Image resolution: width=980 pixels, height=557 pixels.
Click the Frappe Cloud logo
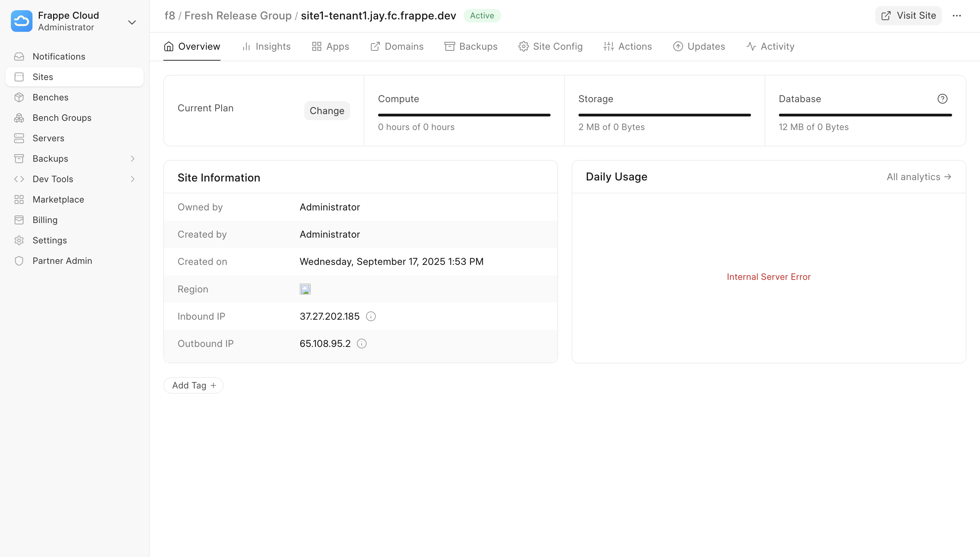[x=21, y=21]
